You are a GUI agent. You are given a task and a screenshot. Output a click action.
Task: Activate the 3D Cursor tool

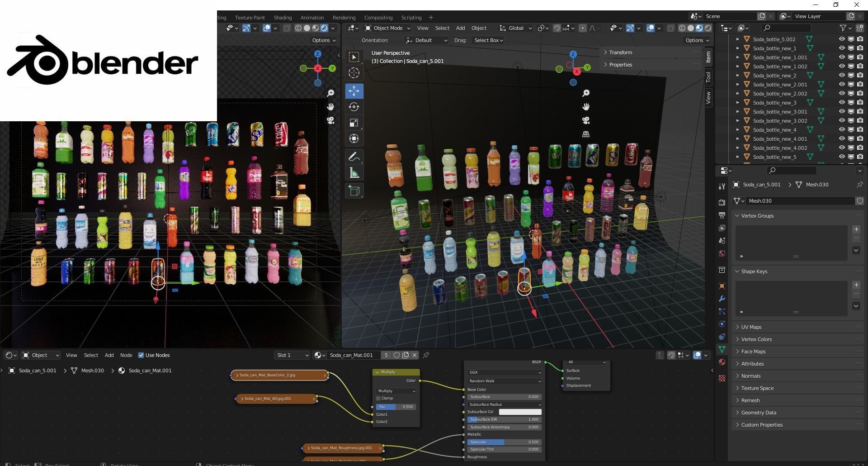click(x=354, y=73)
